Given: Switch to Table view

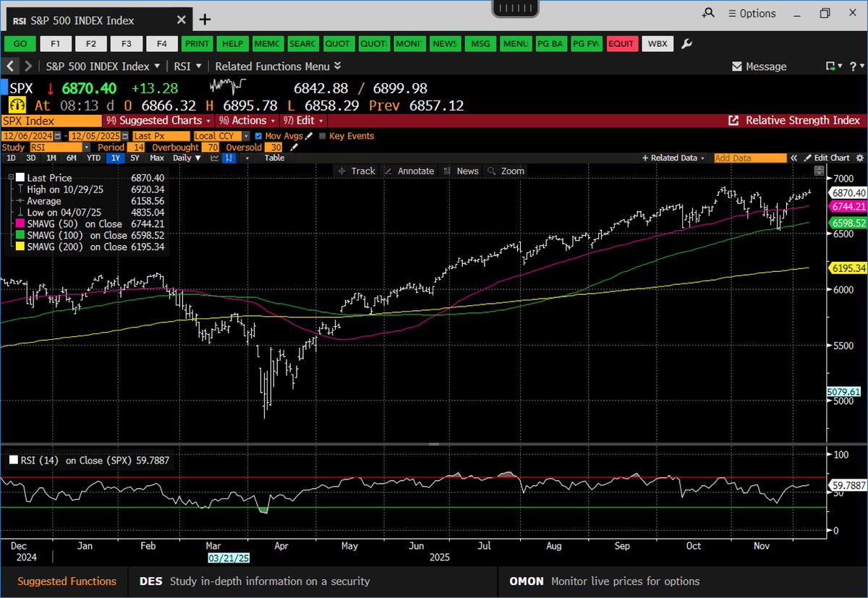Looking at the screenshot, I should (x=274, y=158).
